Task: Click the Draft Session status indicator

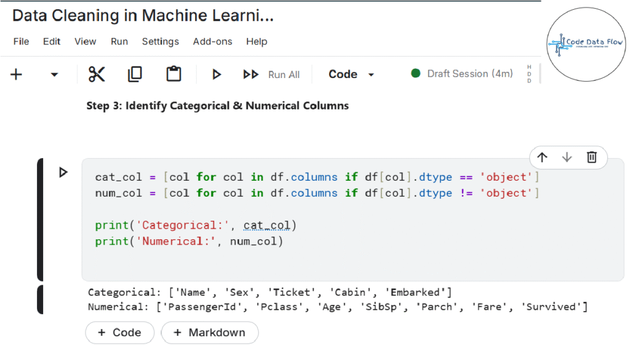Action: tap(462, 74)
